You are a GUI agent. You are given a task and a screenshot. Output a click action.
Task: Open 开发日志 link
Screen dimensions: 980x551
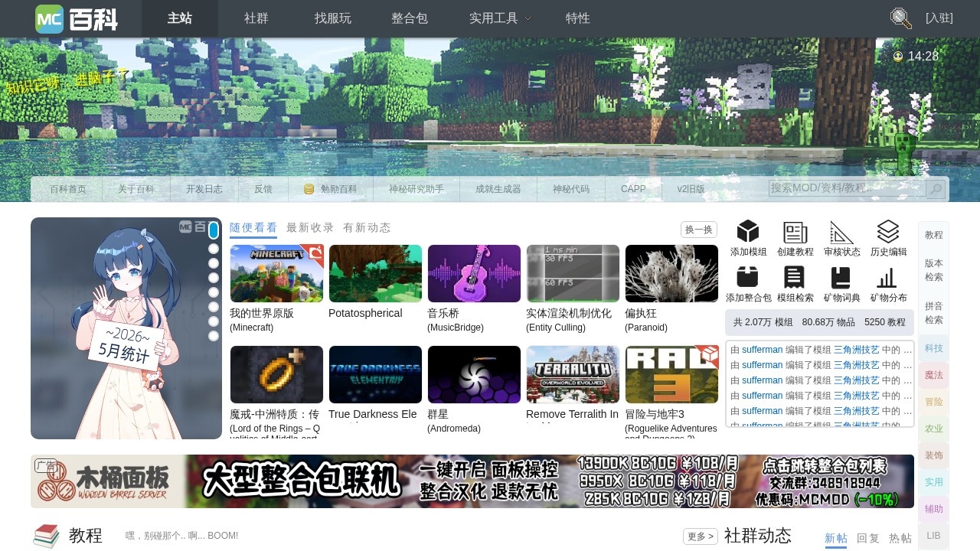(204, 189)
